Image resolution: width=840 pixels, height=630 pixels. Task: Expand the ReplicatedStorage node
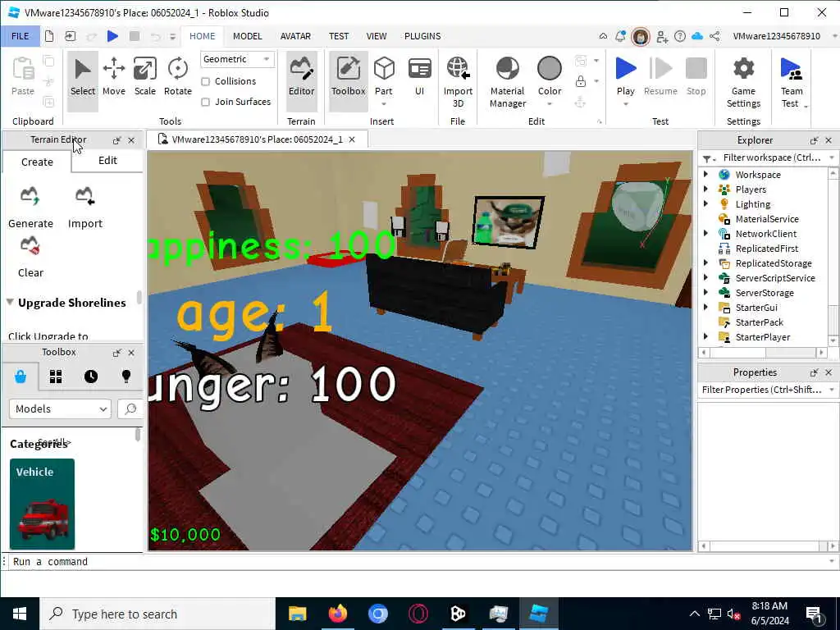pyautogui.click(x=705, y=262)
